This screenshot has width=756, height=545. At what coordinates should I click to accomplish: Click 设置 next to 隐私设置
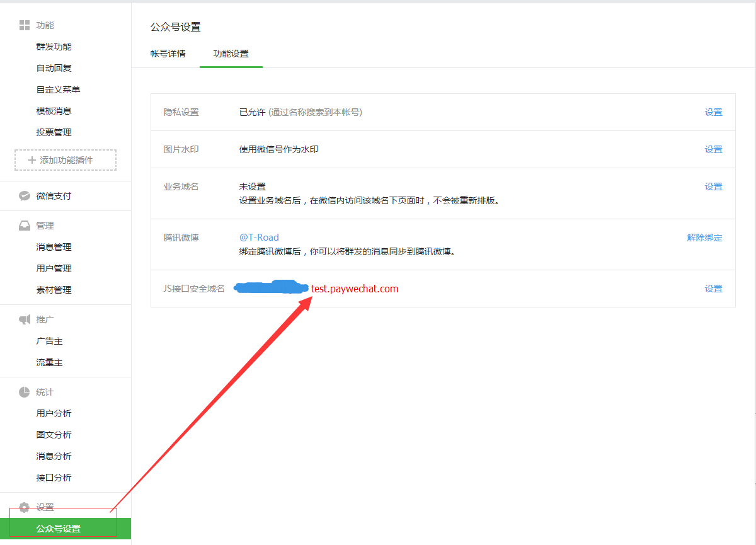[x=713, y=112]
